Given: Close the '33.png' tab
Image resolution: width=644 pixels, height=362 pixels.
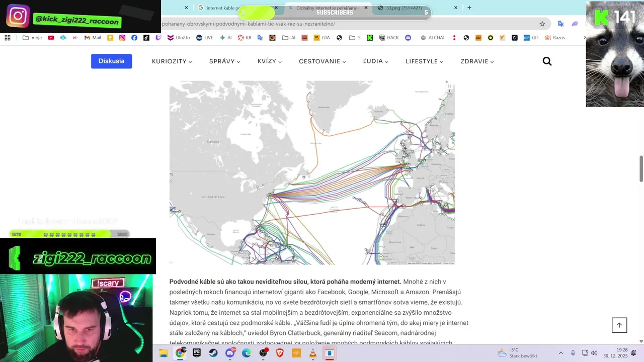Looking at the screenshot, I should pos(456,8).
